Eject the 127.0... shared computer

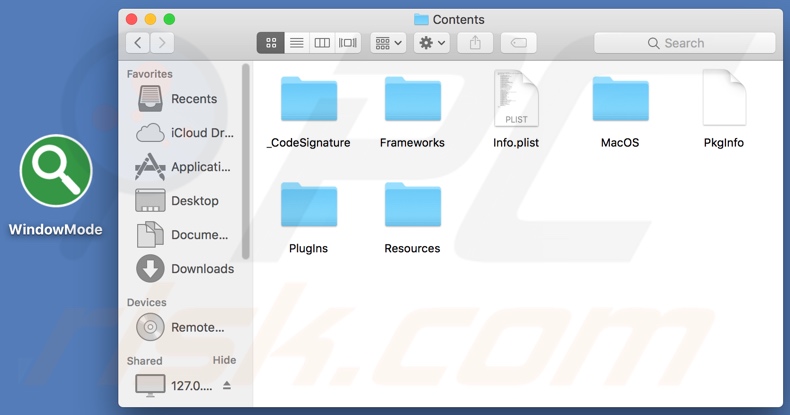(x=227, y=385)
